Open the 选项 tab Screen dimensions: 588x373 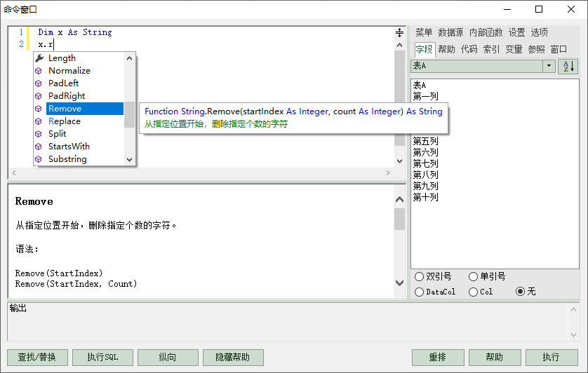click(x=540, y=33)
